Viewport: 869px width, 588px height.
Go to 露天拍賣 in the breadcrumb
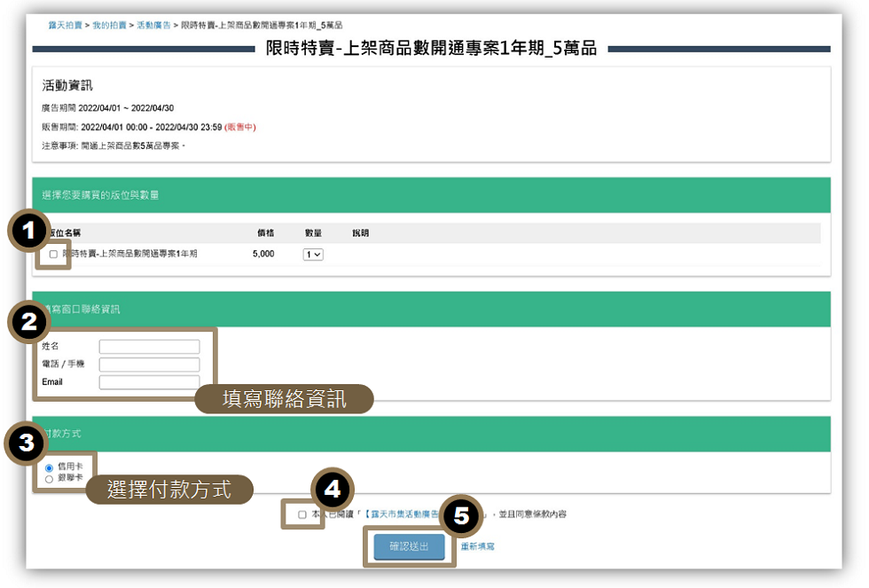tap(64, 26)
